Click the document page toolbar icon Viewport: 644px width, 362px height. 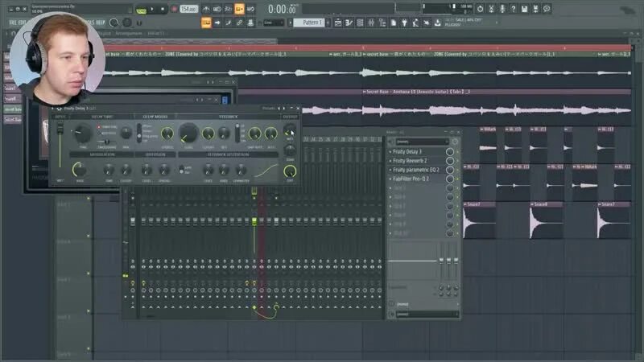point(394,23)
